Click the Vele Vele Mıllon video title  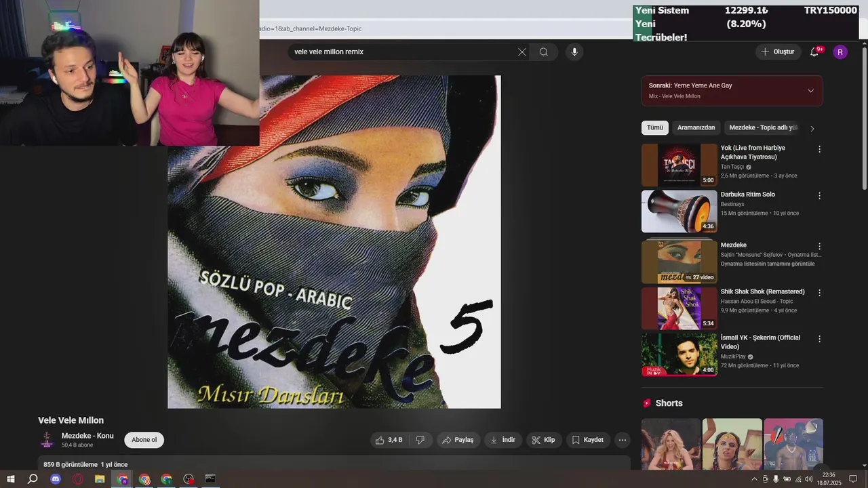coord(71,420)
